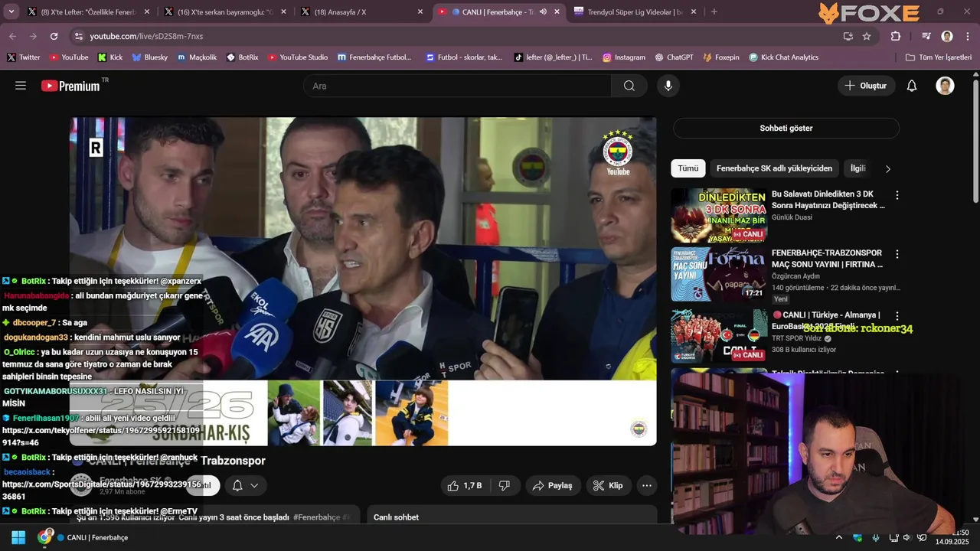980x551 pixels.
Task: Start voice search with the microphone icon
Action: click(668, 86)
